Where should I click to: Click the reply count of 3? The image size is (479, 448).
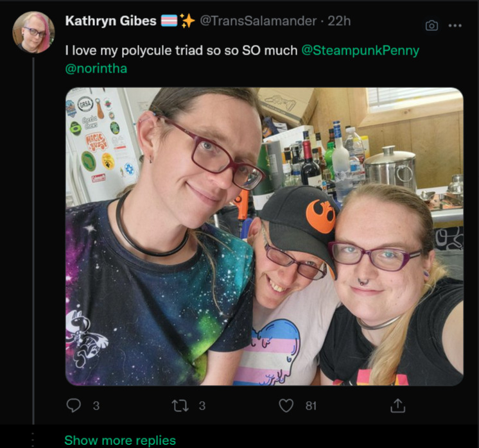click(x=96, y=406)
